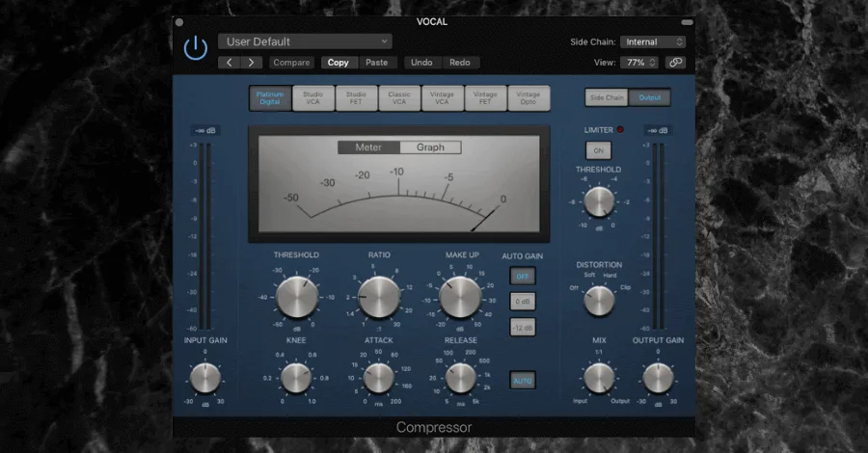
Task: Toggle Auto Gain OFF button
Action: pyautogui.click(x=523, y=276)
